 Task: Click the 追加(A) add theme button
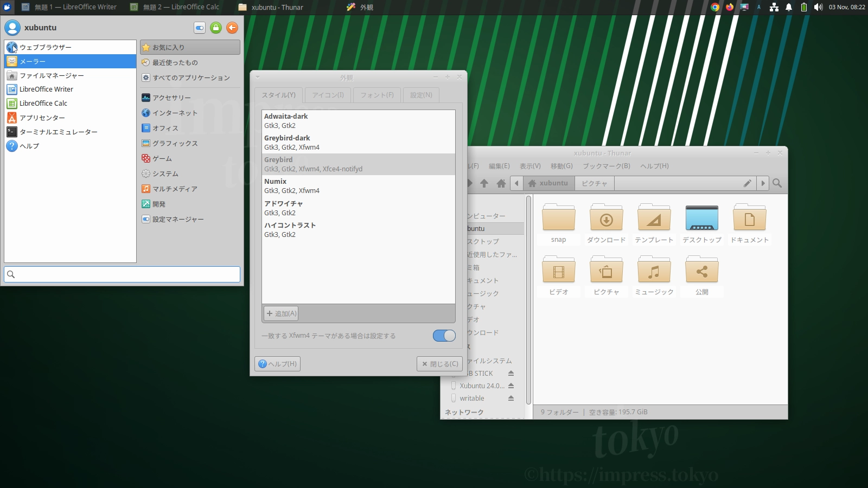tap(281, 313)
